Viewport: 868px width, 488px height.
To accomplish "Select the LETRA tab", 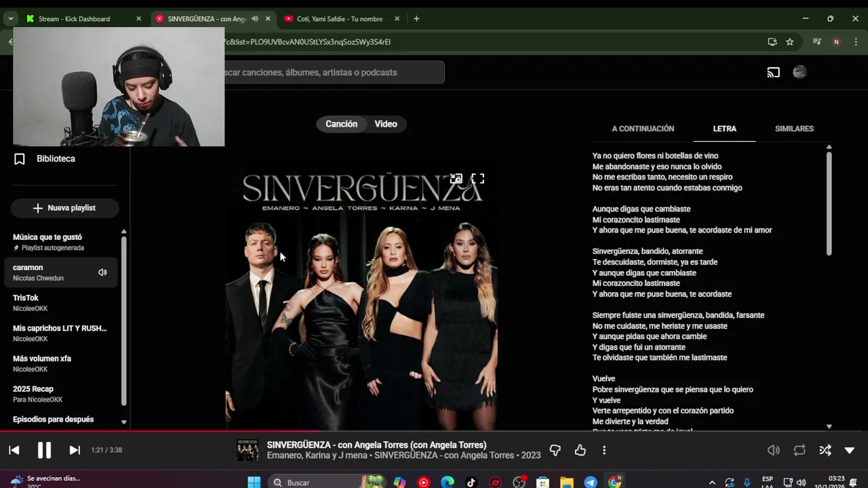I will (x=724, y=128).
